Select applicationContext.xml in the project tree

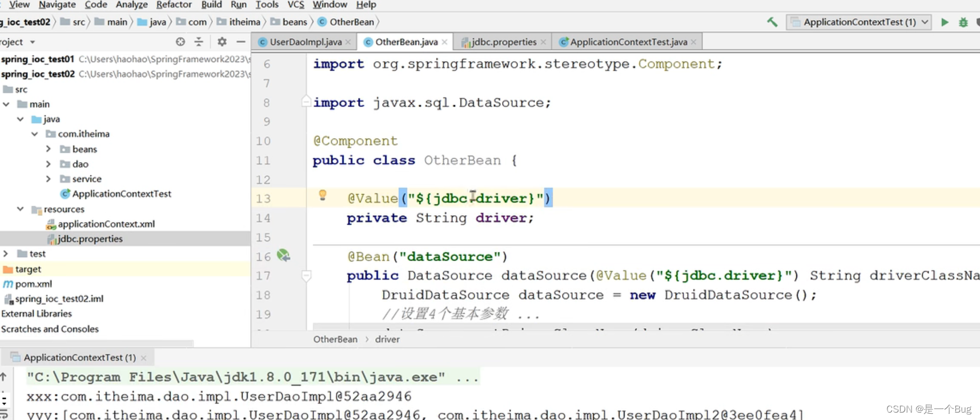click(x=106, y=224)
